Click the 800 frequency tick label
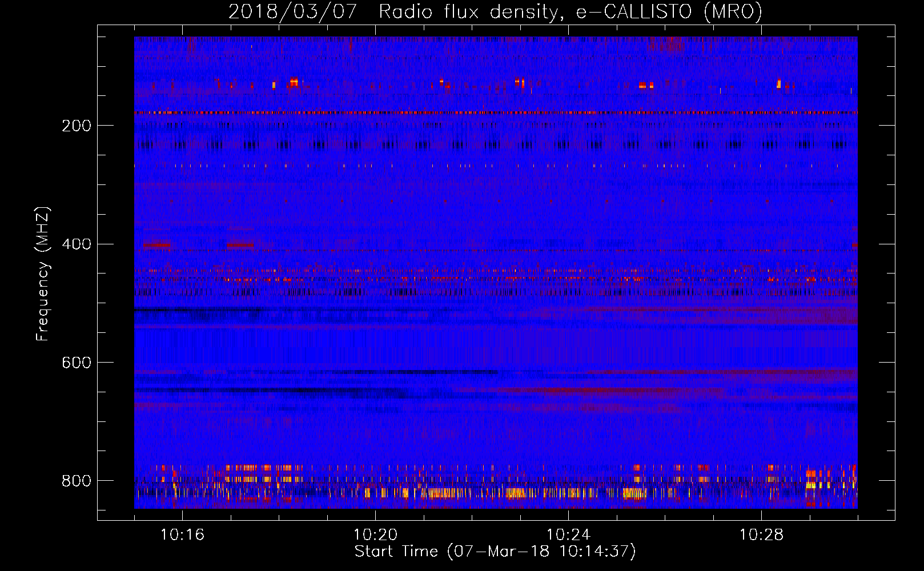Image resolution: width=924 pixels, height=571 pixels. [77, 481]
